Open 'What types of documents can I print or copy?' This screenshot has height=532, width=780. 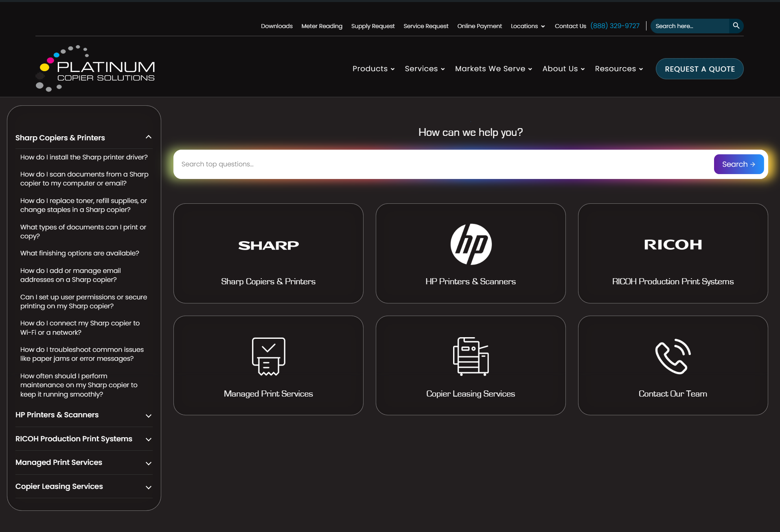(83, 231)
